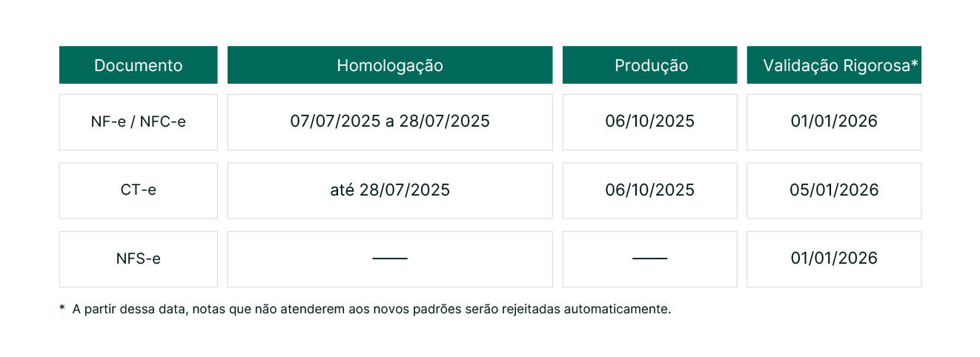
Task: Click the asterisk in Validação Rigorosa header
Action: [915, 63]
